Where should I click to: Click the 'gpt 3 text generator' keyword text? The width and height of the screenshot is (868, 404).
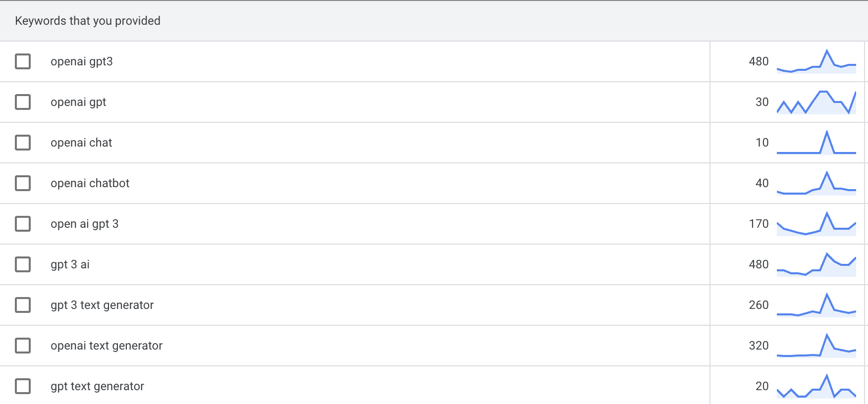pyautogui.click(x=103, y=305)
